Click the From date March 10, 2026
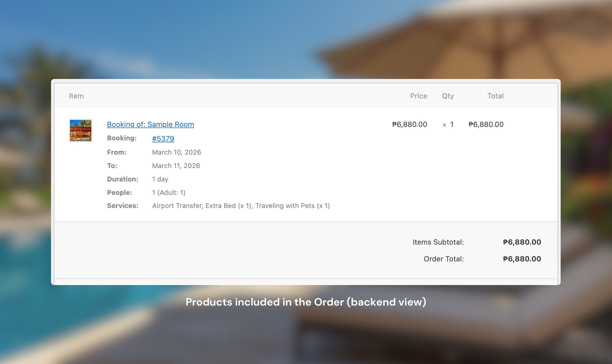The width and height of the screenshot is (612, 364). tap(176, 152)
